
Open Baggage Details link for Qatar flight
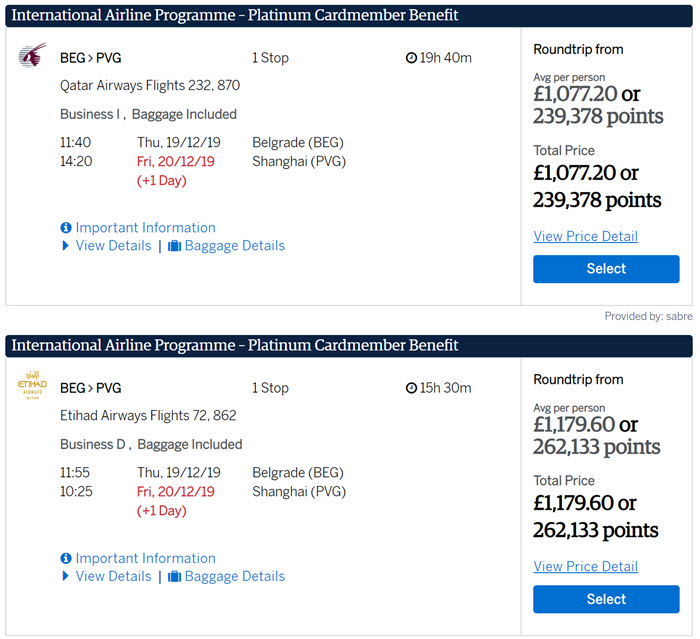point(235,246)
